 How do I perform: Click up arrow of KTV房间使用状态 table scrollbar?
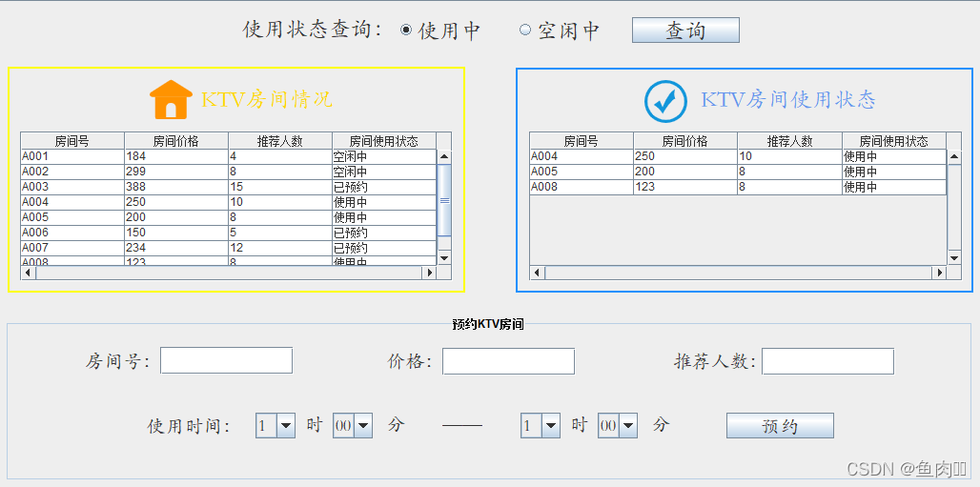(954, 157)
